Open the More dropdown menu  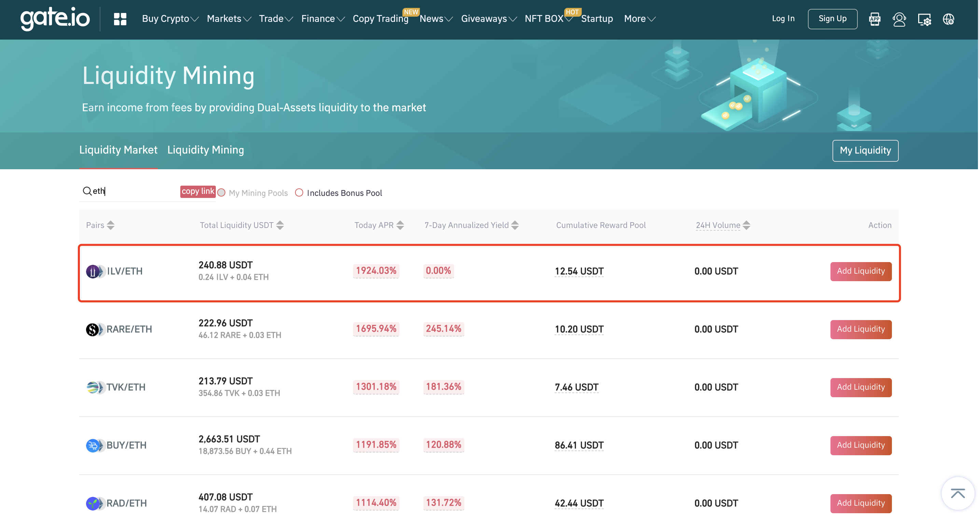coord(640,19)
